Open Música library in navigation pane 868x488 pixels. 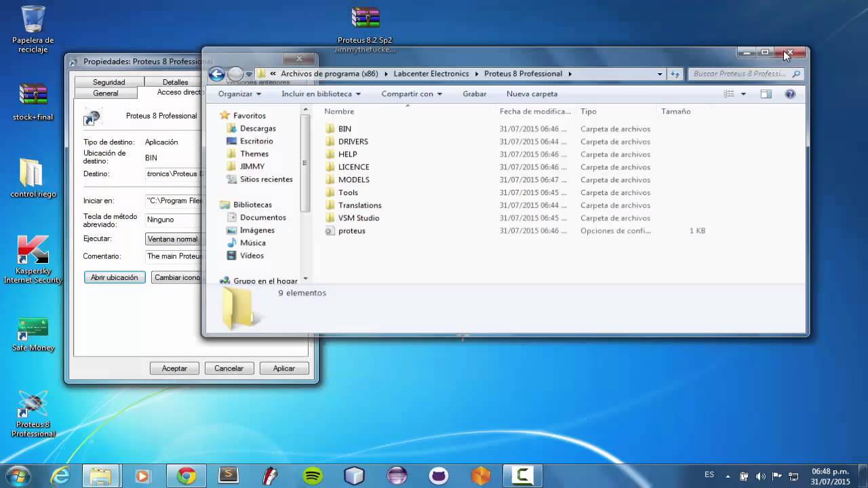(252, 243)
